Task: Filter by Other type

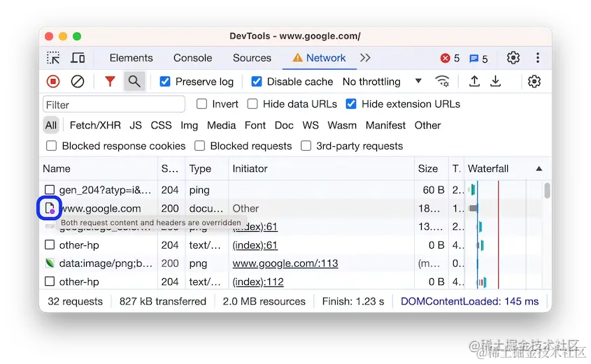Action: click(x=427, y=125)
